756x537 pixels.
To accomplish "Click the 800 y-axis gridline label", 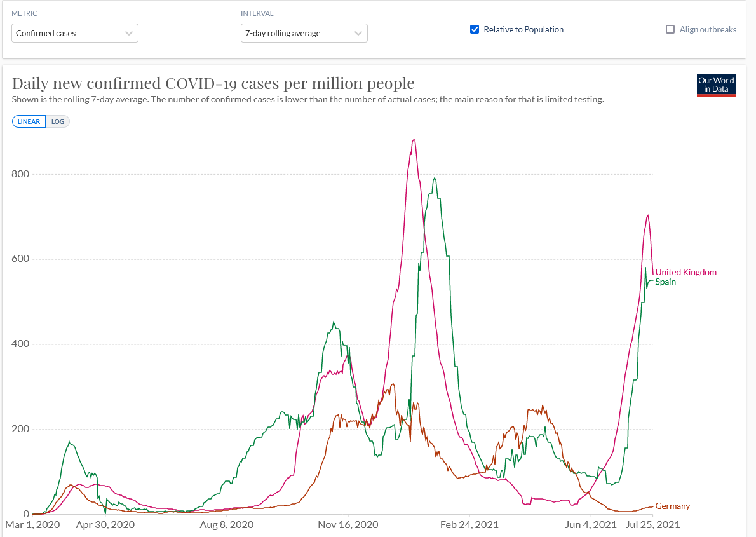I will tap(22, 174).
